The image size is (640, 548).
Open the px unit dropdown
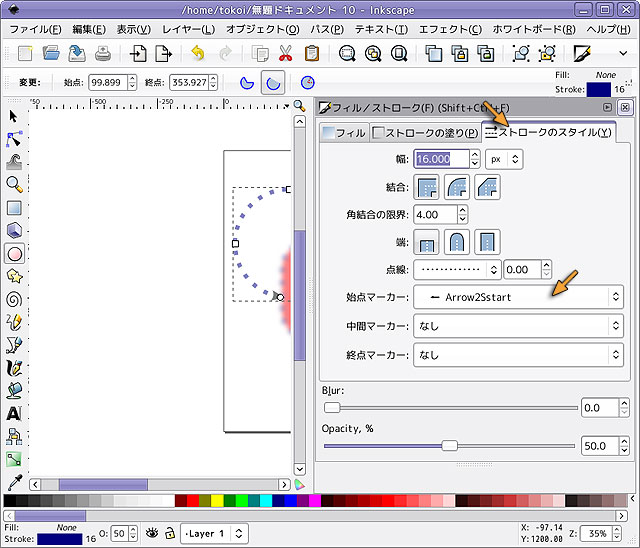pyautogui.click(x=504, y=158)
